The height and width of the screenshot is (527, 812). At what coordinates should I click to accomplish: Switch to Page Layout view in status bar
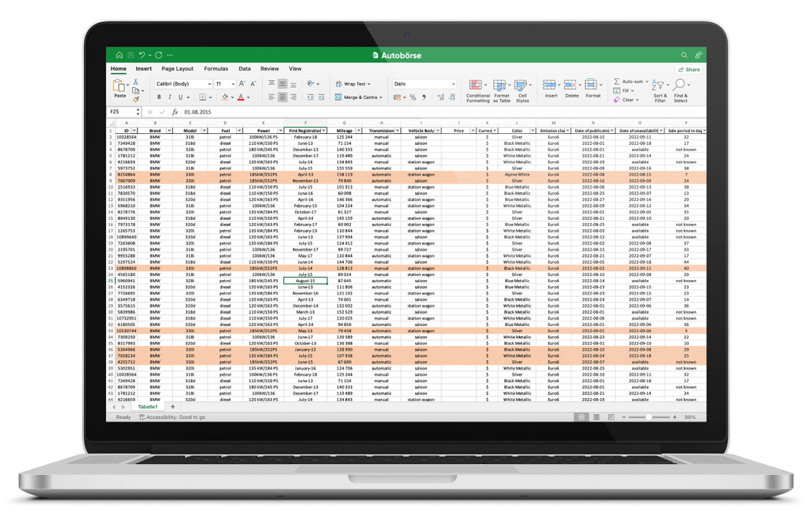pos(595,417)
